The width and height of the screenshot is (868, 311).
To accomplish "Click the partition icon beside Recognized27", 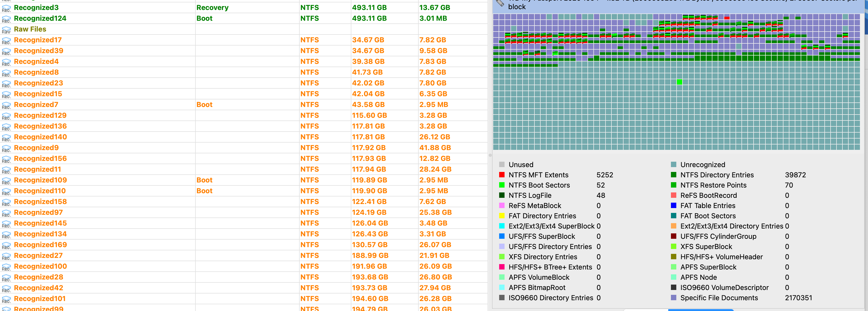I will (6, 256).
